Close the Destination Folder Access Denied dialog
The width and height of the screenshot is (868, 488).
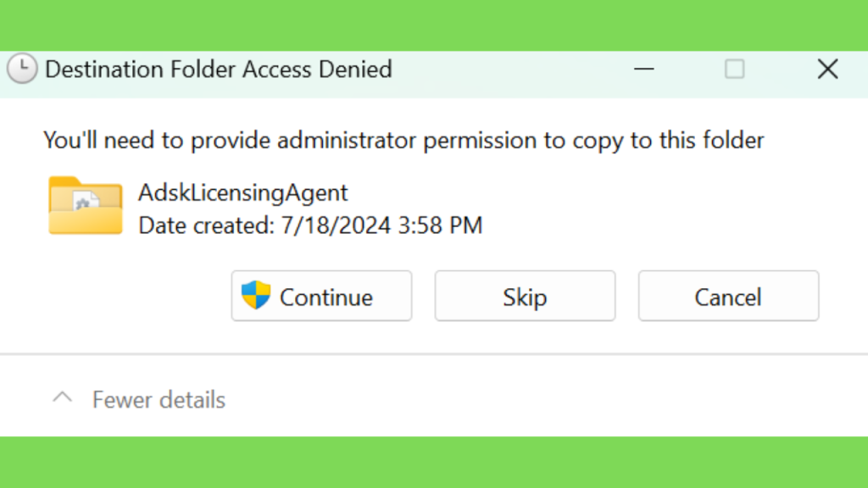827,69
